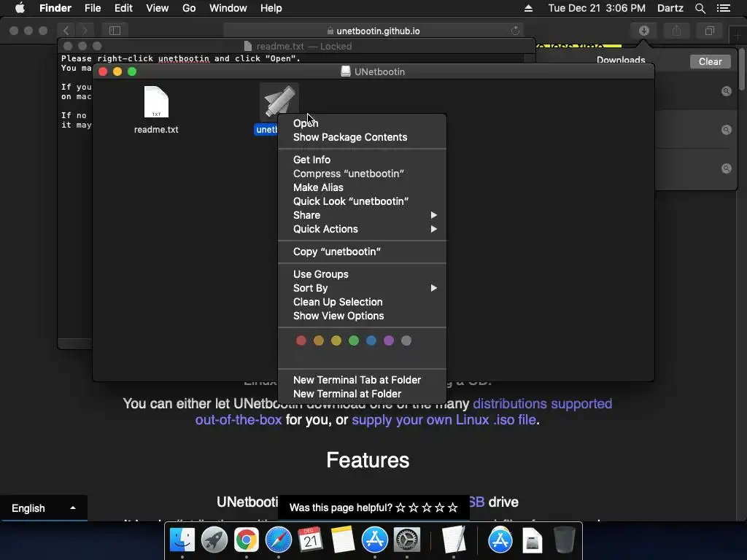Open Notification Center list icon
The width and height of the screenshot is (747, 560).
point(724,8)
